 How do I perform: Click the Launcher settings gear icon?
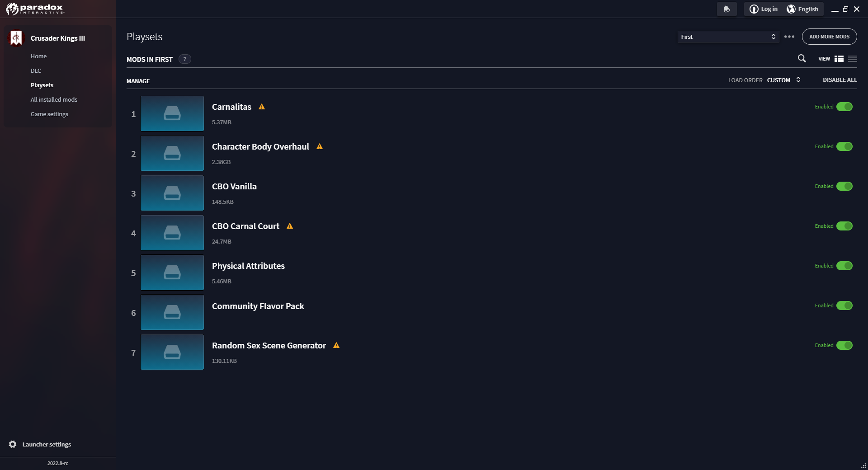(x=13, y=444)
